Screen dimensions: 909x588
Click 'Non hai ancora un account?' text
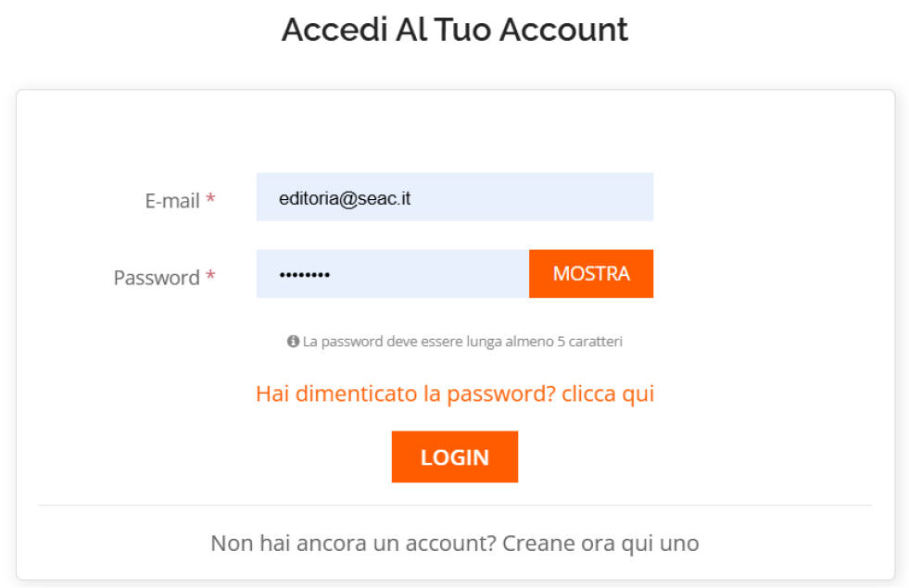[353, 542]
